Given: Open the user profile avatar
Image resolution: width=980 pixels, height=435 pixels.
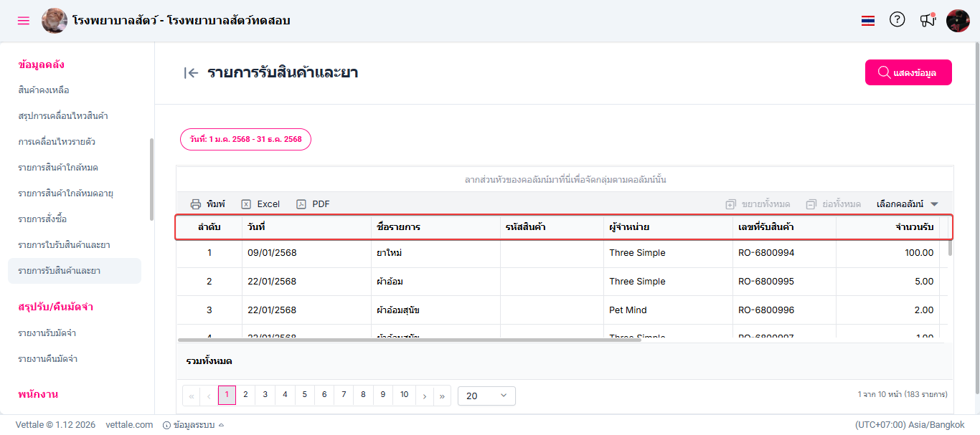Looking at the screenshot, I should [958, 21].
